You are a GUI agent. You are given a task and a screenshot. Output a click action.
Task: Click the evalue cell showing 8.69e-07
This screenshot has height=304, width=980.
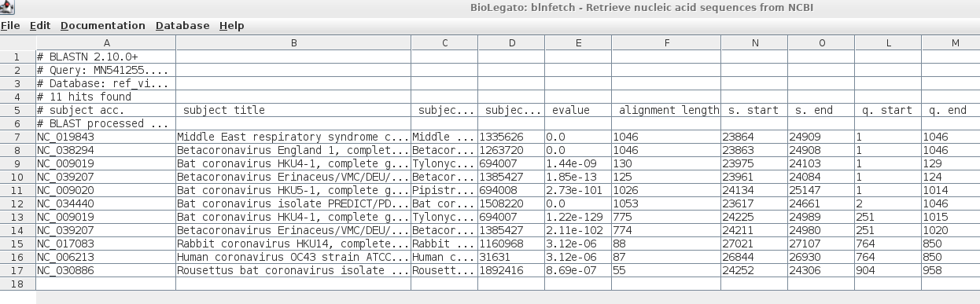point(578,271)
